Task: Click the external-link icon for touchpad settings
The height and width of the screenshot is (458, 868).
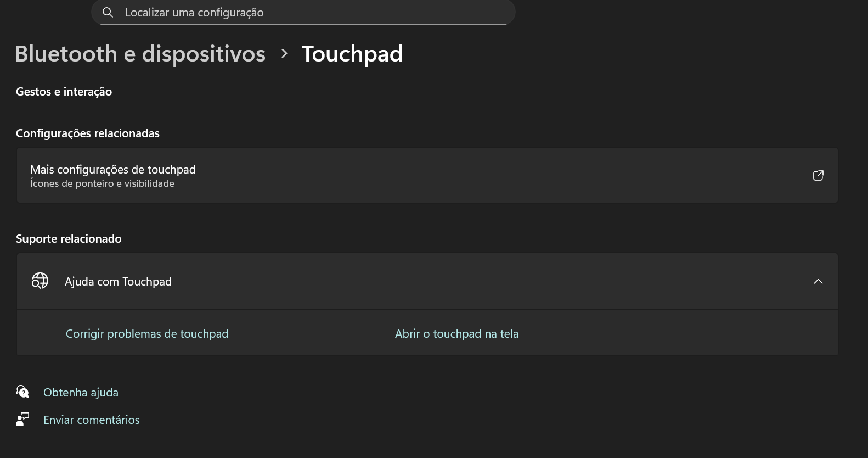Action: (x=818, y=176)
